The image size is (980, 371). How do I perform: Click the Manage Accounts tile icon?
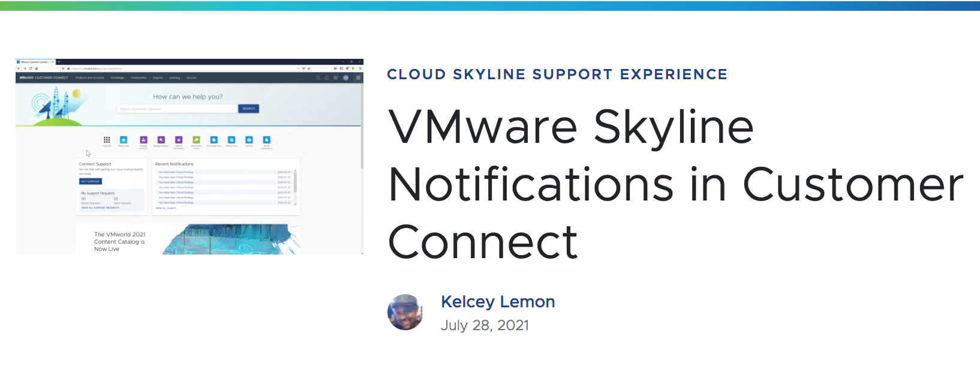coord(143,140)
